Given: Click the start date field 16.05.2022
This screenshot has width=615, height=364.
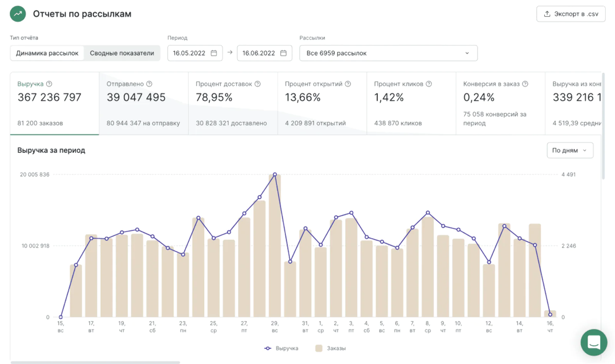Looking at the screenshot, I should coord(195,53).
